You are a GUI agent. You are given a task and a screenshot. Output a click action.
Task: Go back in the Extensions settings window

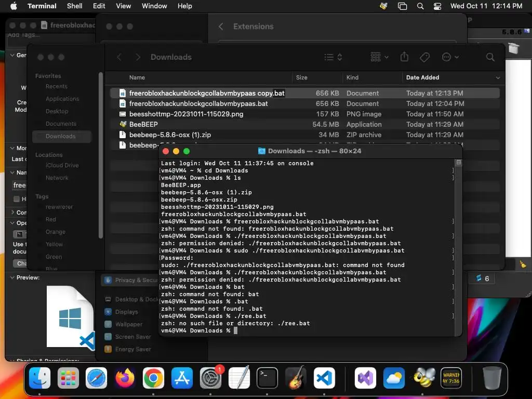(221, 26)
